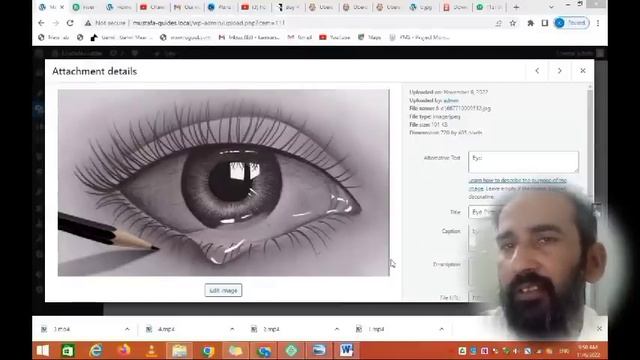This screenshot has width=640, height=360.
Task: Switch to the YouTube tab labeled (2)
Action: 254,7
